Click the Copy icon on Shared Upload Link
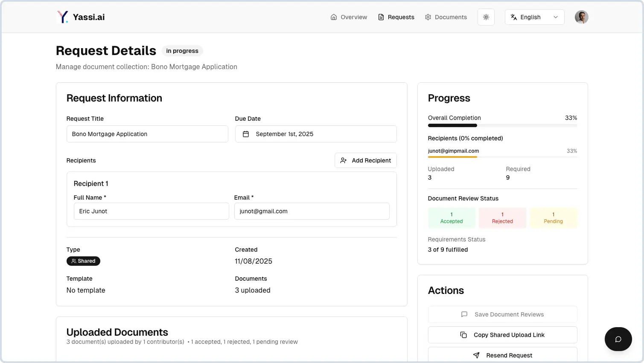This screenshot has width=644, height=363. [463, 335]
